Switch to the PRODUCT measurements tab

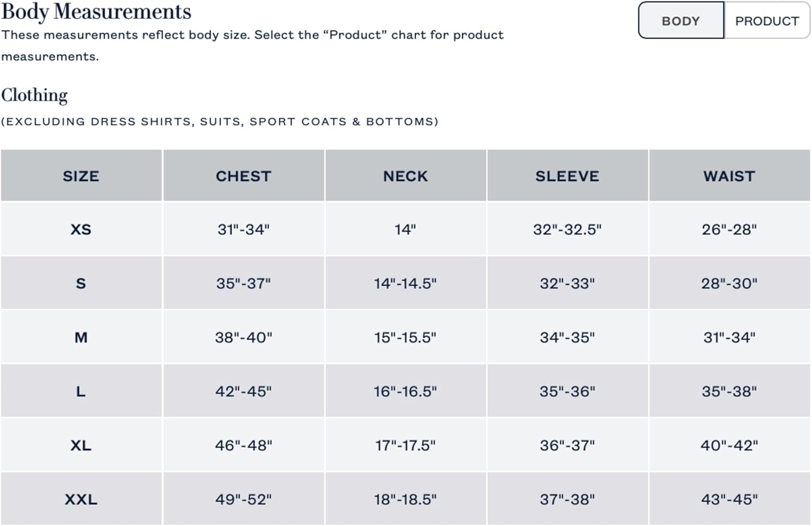click(767, 21)
